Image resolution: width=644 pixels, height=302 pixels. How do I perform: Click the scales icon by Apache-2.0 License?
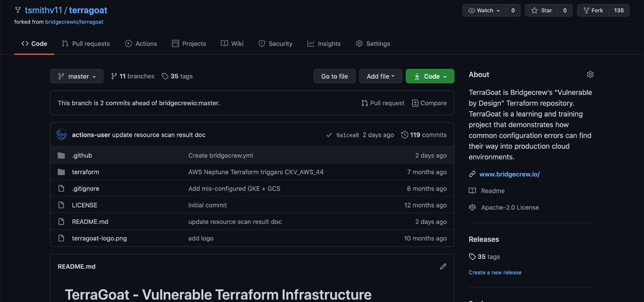pos(472,207)
